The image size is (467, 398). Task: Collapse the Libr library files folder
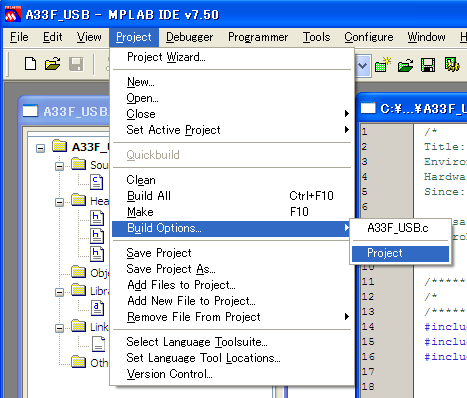pos(59,292)
